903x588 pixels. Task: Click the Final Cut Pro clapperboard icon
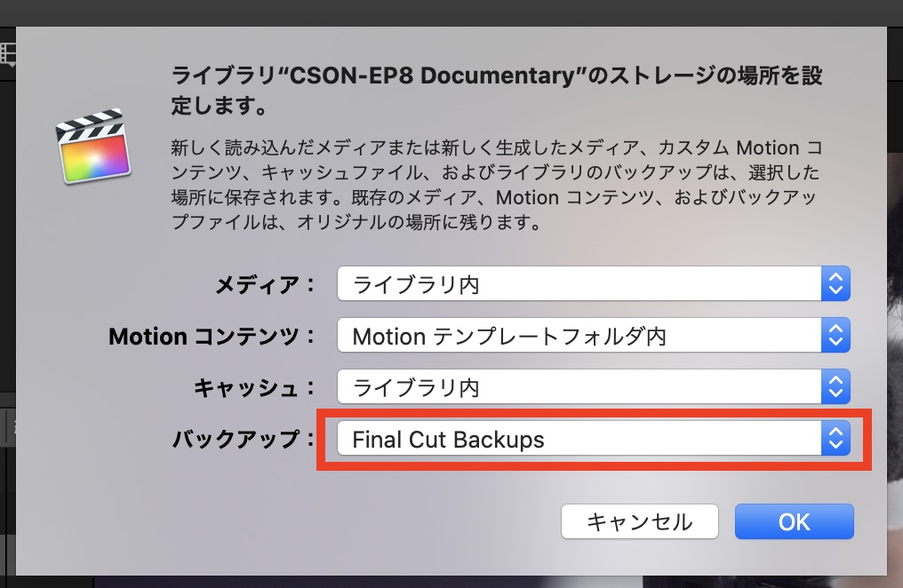tap(92, 147)
